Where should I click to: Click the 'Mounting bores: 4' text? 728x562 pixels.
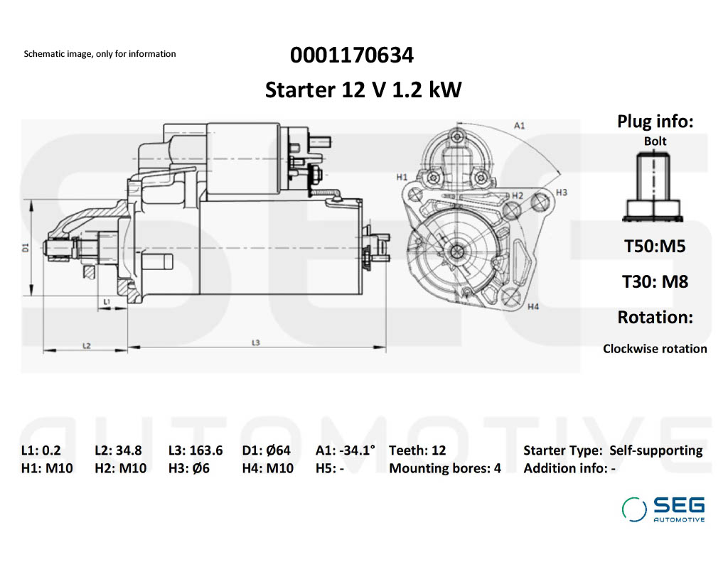pyautogui.click(x=445, y=468)
